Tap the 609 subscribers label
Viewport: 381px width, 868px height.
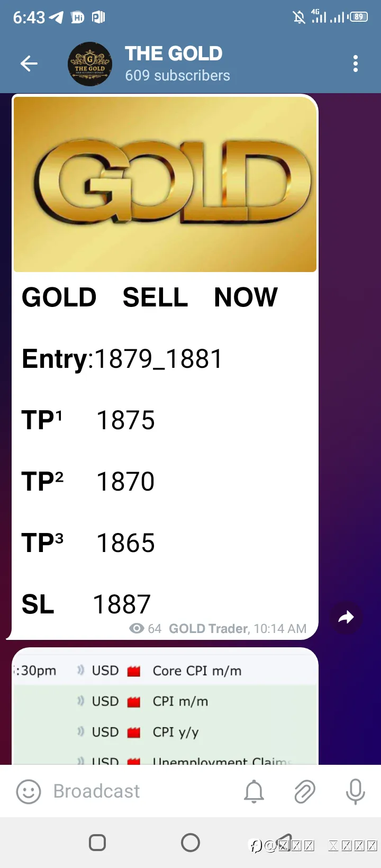(x=177, y=76)
